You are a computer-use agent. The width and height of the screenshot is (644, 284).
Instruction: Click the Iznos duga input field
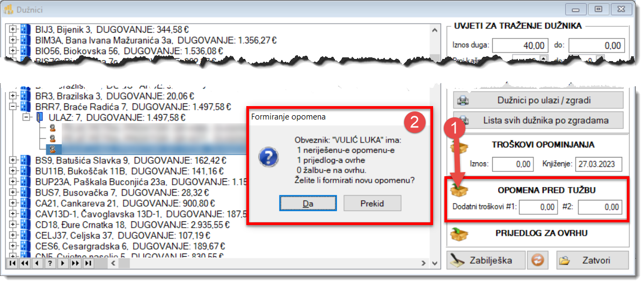[x=520, y=46]
